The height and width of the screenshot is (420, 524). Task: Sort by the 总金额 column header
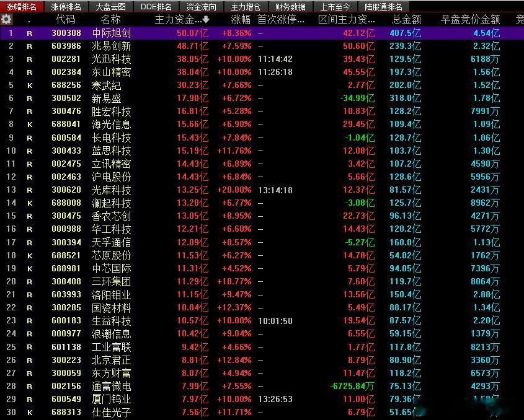[406, 19]
